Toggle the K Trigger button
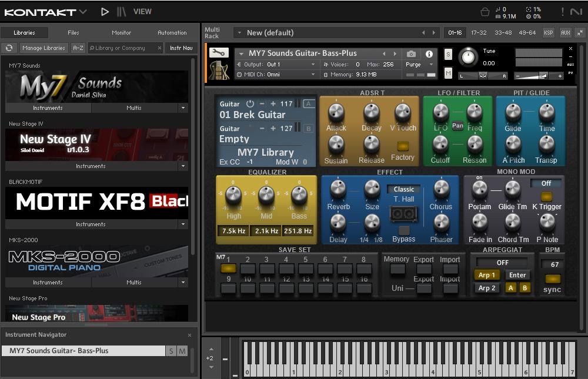The height and width of the screenshot is (379, 588). (546, 196)
